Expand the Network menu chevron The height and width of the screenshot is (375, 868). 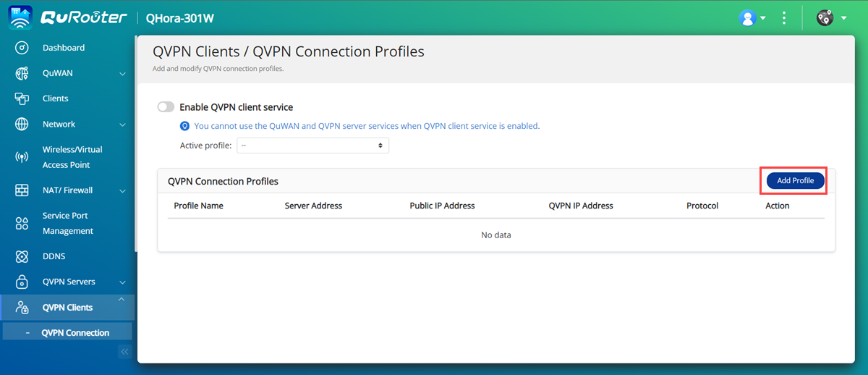(123, 125)
